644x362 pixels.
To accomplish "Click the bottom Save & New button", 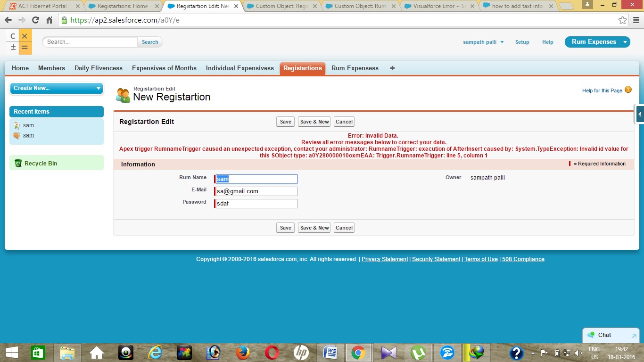I will [x=314, y=228].
